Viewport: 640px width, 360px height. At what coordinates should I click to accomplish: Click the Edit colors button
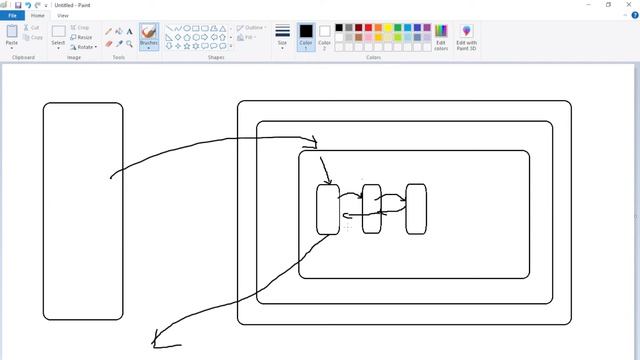(x=441, y=37)
